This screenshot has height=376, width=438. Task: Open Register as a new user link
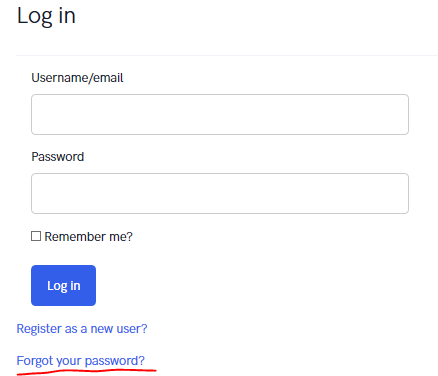click(x=82, y=329)
